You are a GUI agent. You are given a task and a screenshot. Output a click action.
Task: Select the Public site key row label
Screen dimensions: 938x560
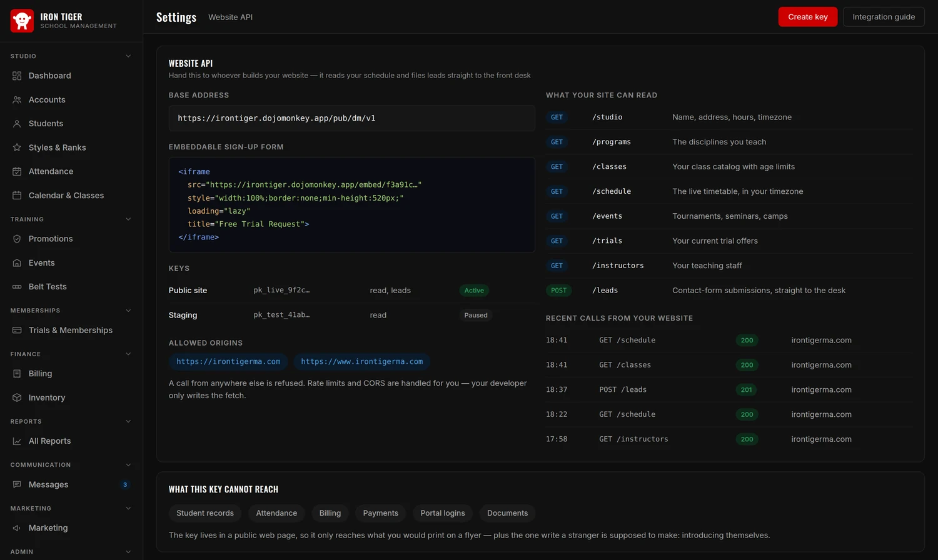point(188,291)
